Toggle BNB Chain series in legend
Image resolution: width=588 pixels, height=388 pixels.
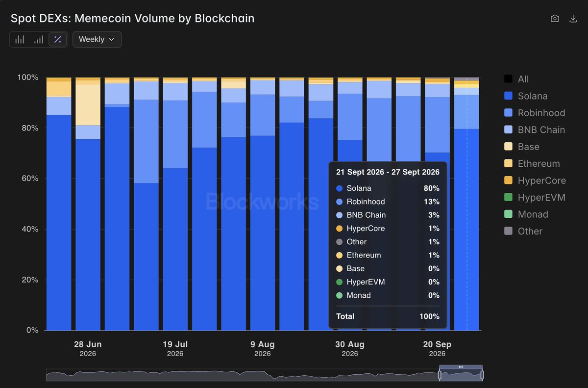tap(535, 130)
